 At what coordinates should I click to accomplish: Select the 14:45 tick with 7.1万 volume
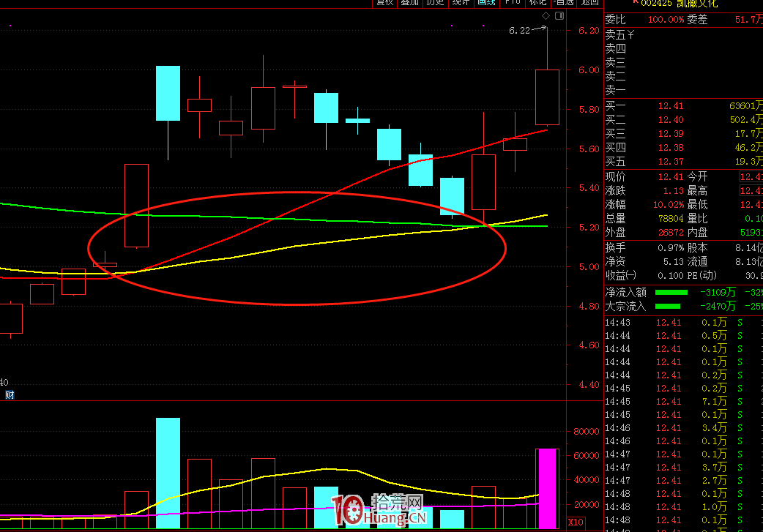click(683, 401)
